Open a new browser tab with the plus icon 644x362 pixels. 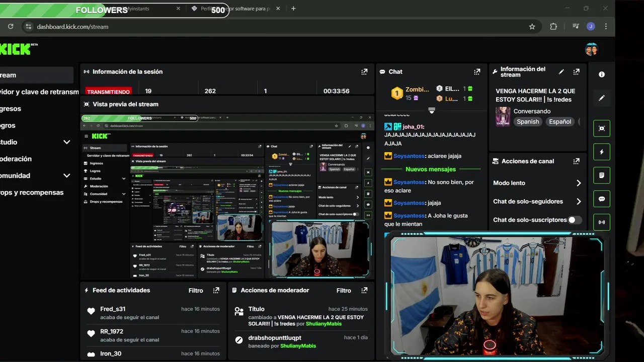(293, 9)
